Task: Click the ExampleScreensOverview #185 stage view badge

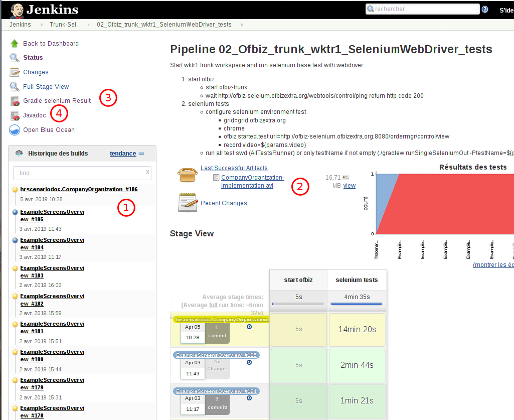Action: 216,355
